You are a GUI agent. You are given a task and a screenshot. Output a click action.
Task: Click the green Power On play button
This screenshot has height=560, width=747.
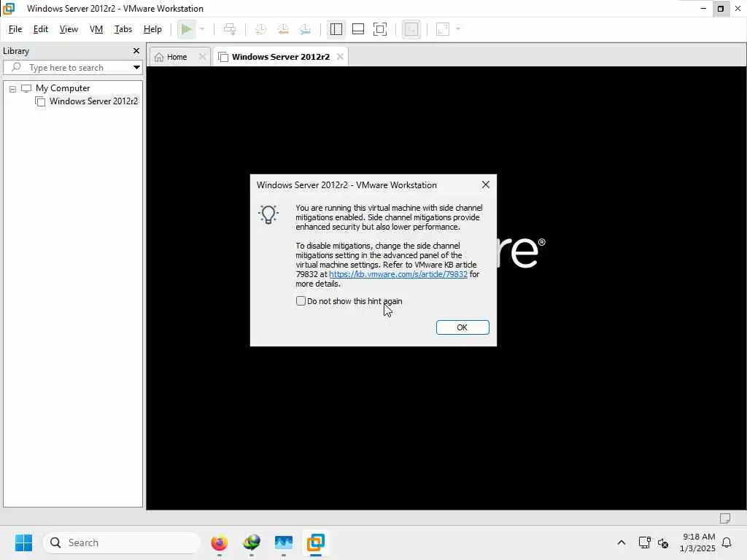(x=186, y=29)
